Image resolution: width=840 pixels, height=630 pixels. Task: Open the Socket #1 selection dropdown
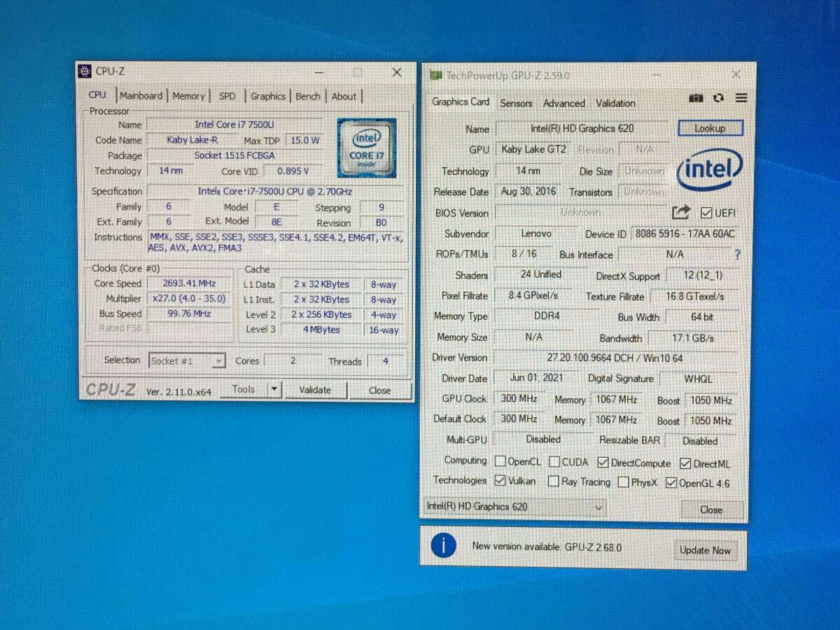[x=187, y=361]
